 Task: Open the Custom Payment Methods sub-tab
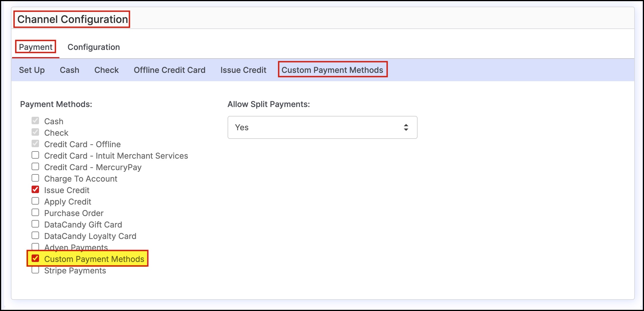(x=332, y=70)
